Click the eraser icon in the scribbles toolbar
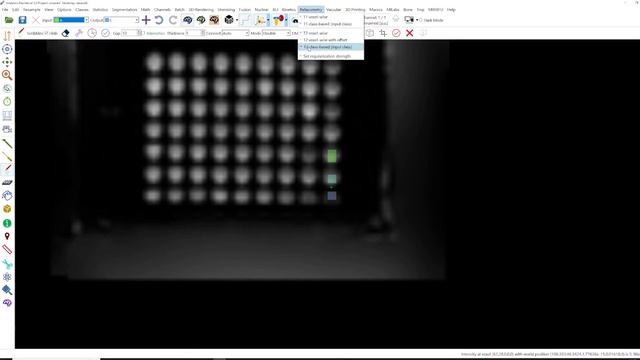Viewport: 640px width, 360px height. 65,33
